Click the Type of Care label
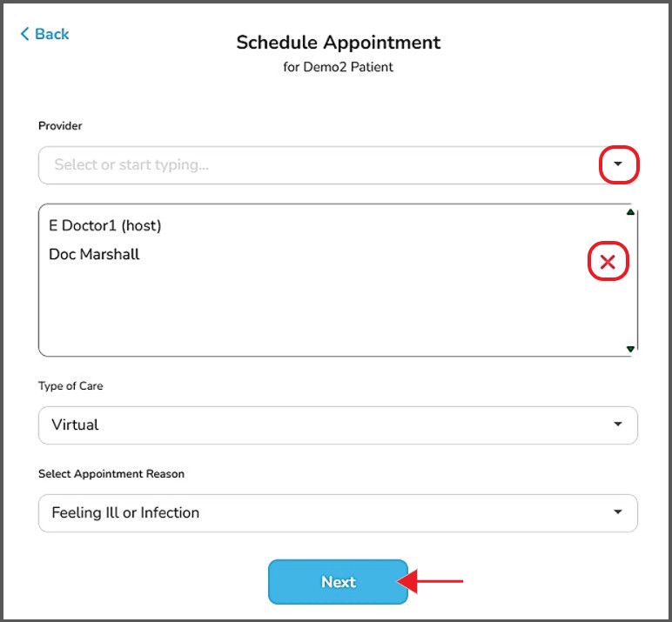Screen dimensions: 672x622 click(x=71, y=386)
